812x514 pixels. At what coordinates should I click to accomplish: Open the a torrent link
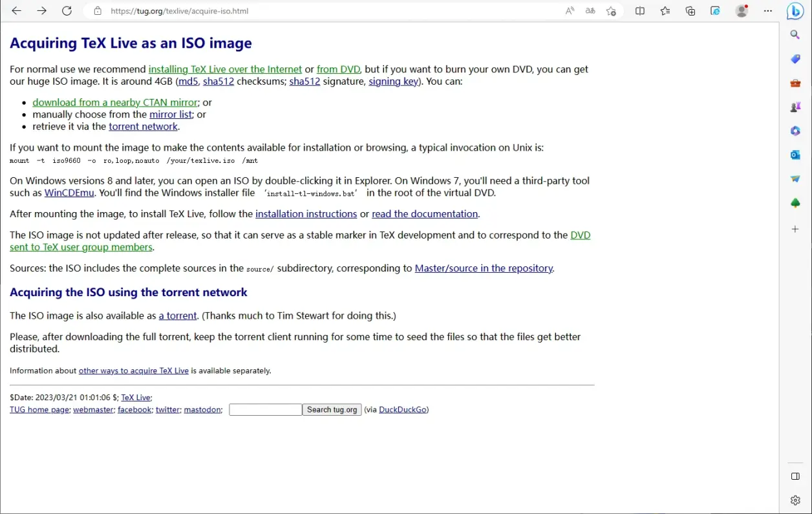coord(178,316)
